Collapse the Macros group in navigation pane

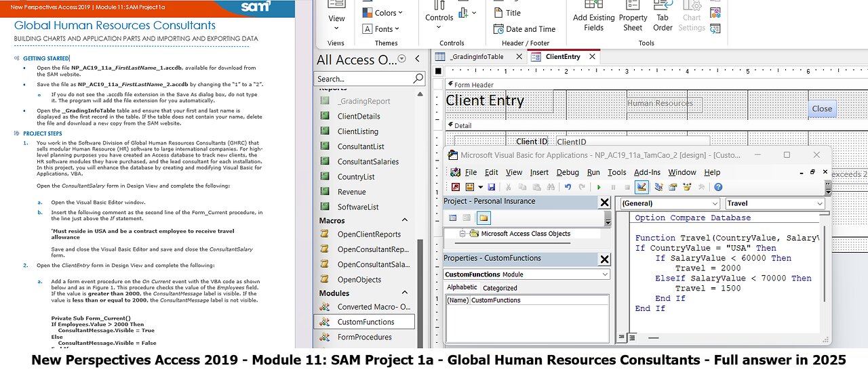click(x=405, y=220)
